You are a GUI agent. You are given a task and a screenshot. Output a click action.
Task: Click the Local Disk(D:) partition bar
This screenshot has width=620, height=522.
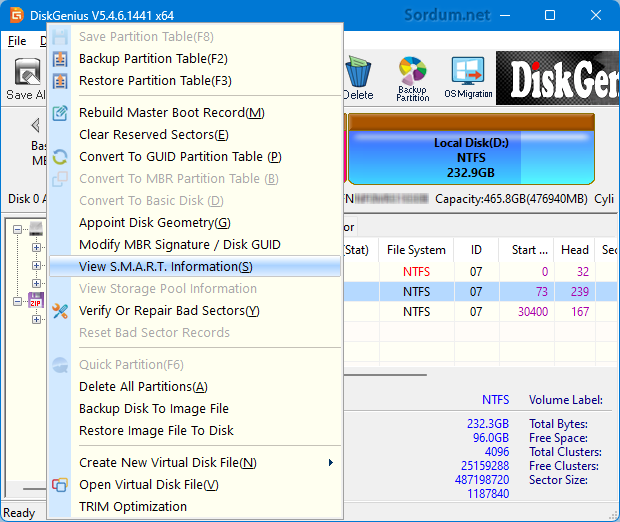[471, 149]
